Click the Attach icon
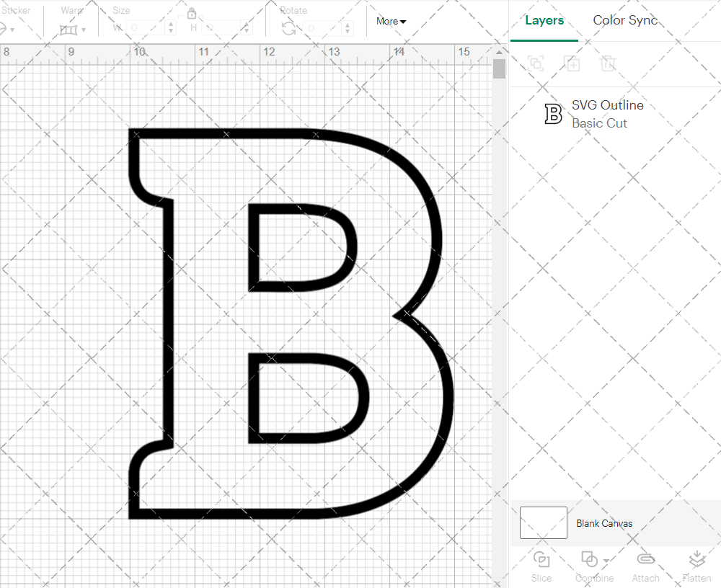The width and height of the screenshot is (721, 588). [x=645, y=566]
